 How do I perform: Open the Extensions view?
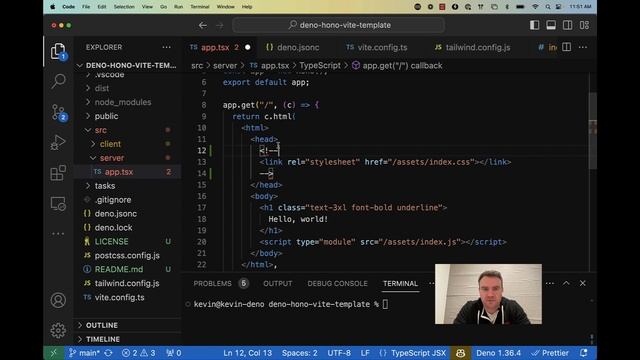(x=58, y=173)
